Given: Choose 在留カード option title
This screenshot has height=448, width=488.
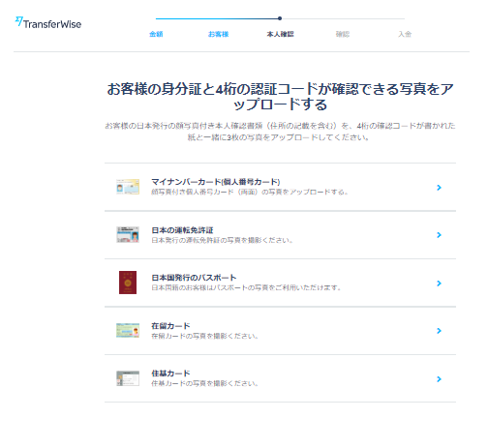Looking at the screenshot, I should pyautogui.click(x=170, y=326).
